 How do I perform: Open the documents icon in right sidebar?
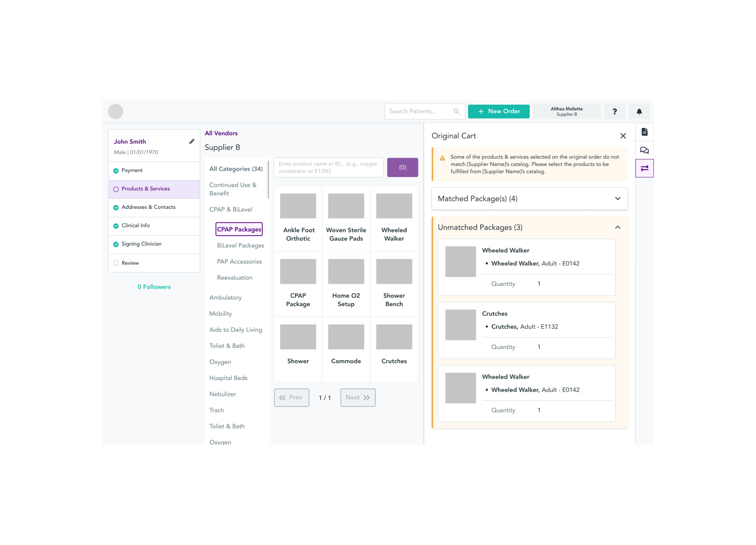point(645,132)
